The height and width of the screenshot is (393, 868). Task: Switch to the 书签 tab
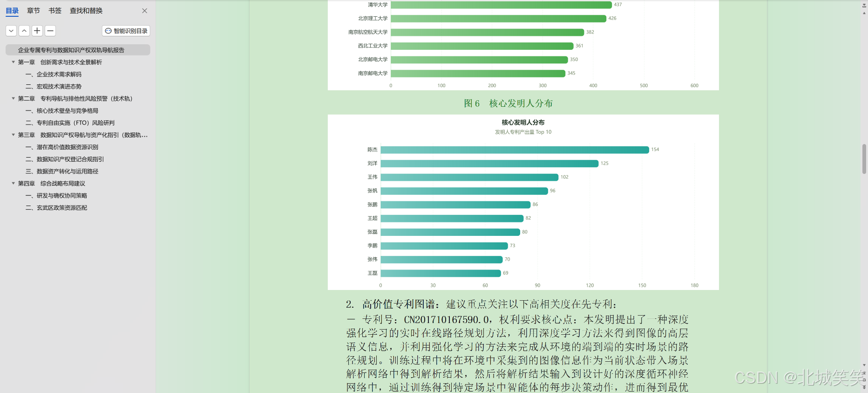pyautogui.click(x=55, y=11)
